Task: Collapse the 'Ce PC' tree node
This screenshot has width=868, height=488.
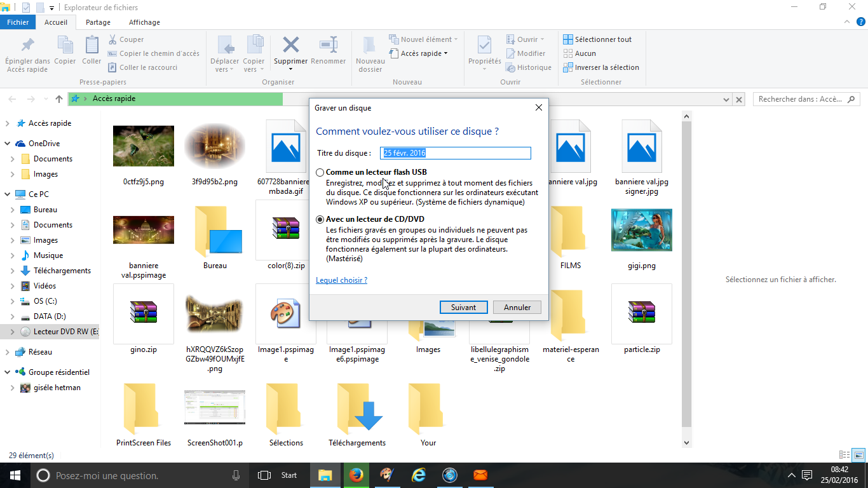Action: point(7,194)
